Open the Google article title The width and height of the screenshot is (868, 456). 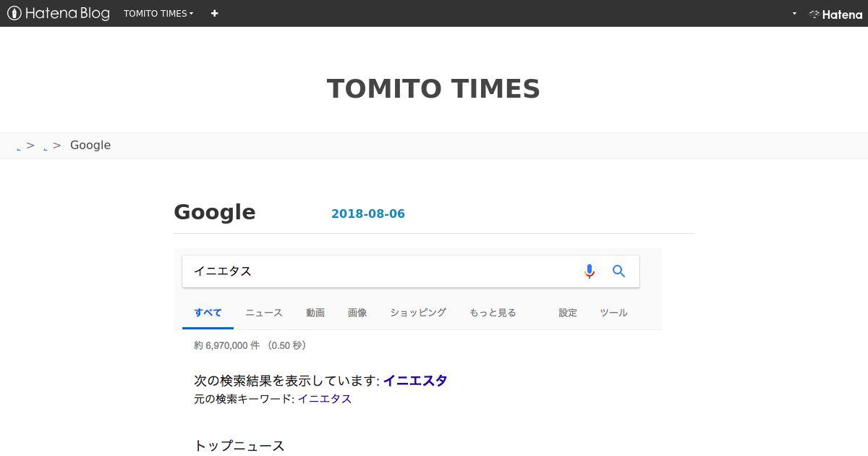tap(215, 212)
